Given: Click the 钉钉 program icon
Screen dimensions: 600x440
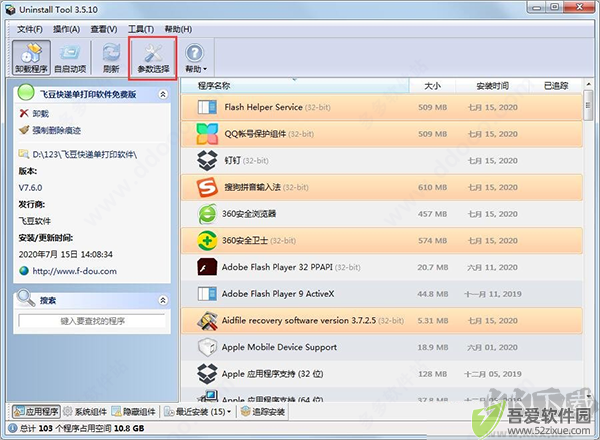Looking at the screenshot, I should coord(207,161).
